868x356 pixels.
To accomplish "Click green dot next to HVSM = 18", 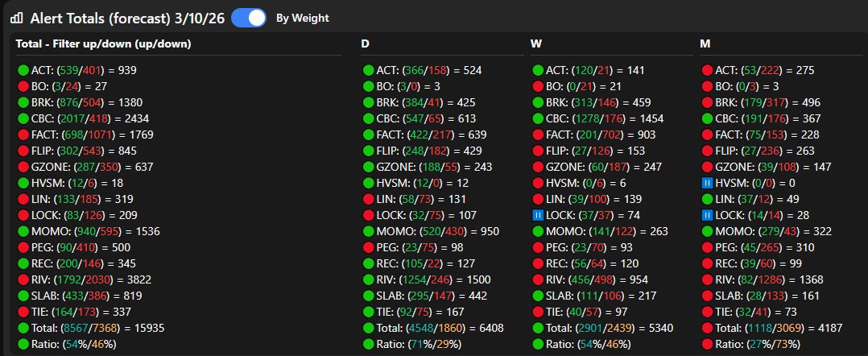I will pyautogui.click(x=23, y=183).
